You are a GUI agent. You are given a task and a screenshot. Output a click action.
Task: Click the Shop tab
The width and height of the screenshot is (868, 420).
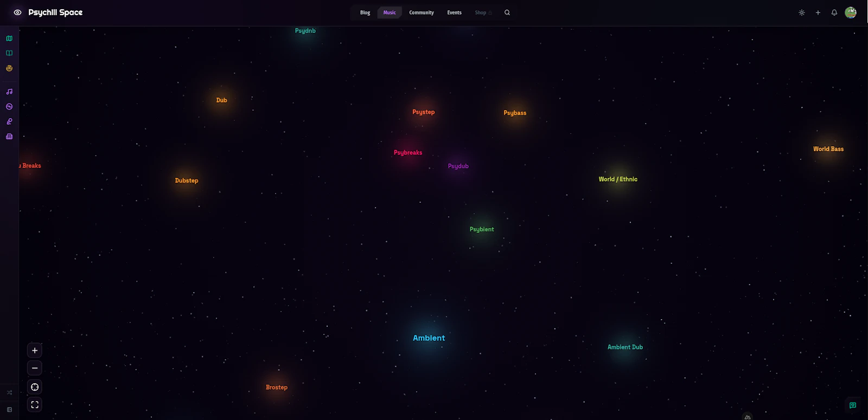tap(483, 12)
